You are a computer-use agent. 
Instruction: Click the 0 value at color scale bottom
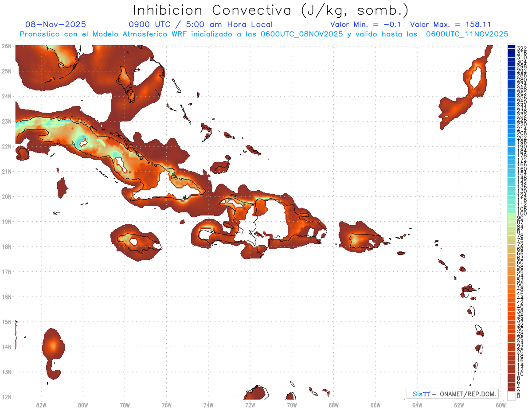pyautogui.click(x=519, y=396)
